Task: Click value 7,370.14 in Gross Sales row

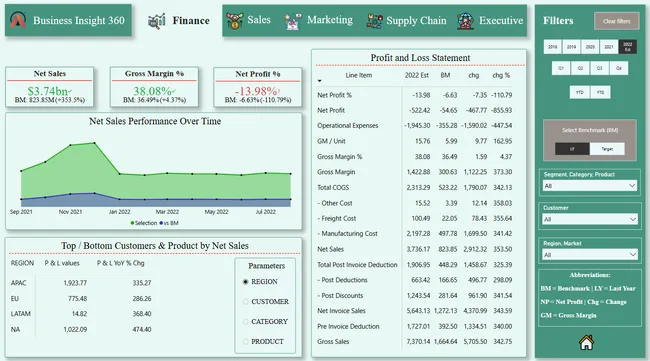Action: click(x=418, y=342)
